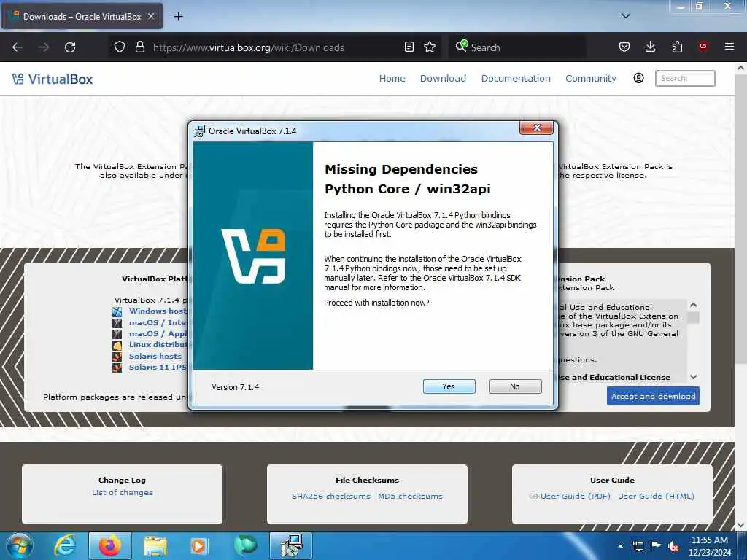
Task: Switch to VirtualBox installer taskbar button
Action: [291, 545]
